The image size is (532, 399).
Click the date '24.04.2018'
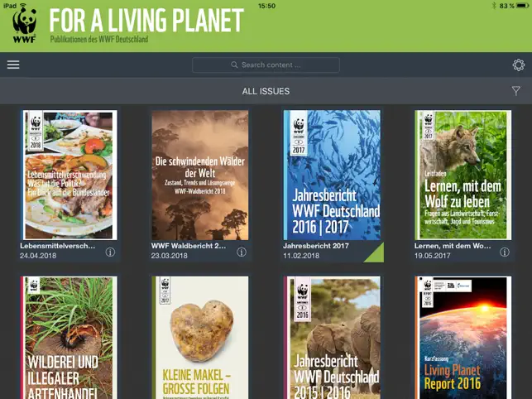point(38,256)
